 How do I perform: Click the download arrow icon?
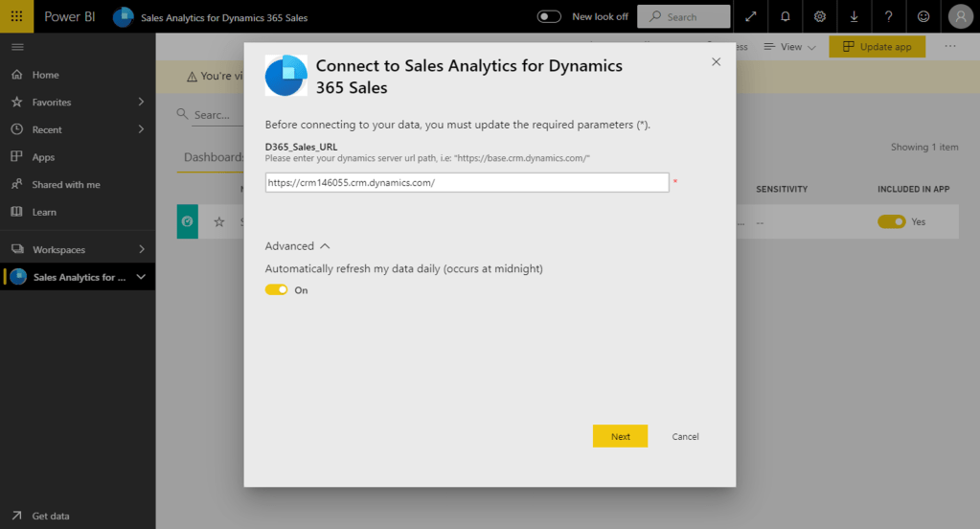[x=854, y=16]
